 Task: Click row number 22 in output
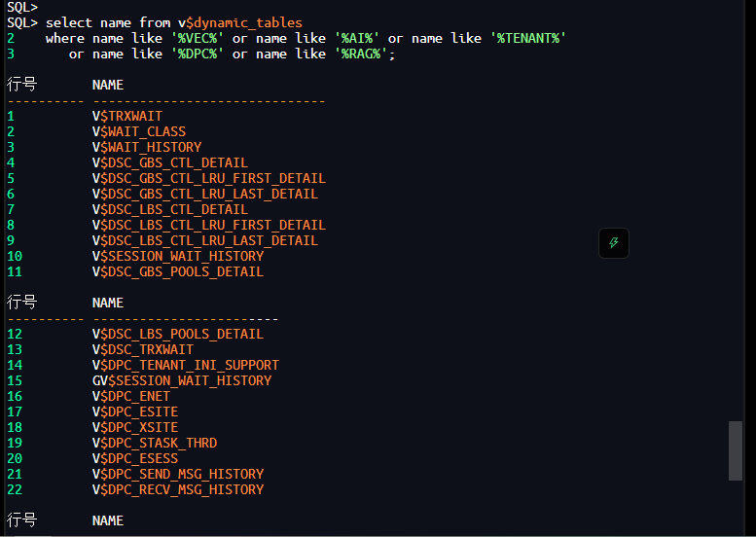[15, 489]
